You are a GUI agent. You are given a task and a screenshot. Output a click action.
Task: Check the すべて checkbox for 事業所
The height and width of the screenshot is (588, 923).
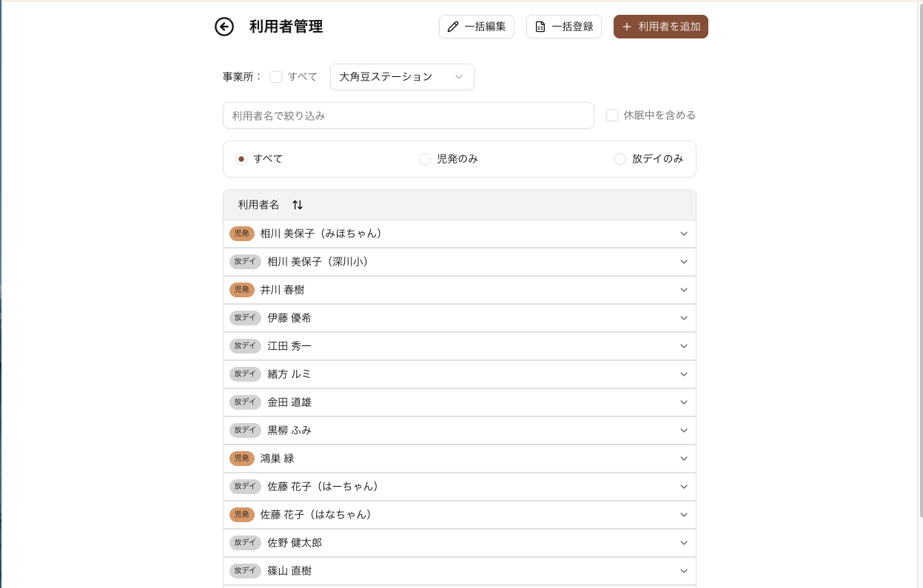[x=276, y=77]
